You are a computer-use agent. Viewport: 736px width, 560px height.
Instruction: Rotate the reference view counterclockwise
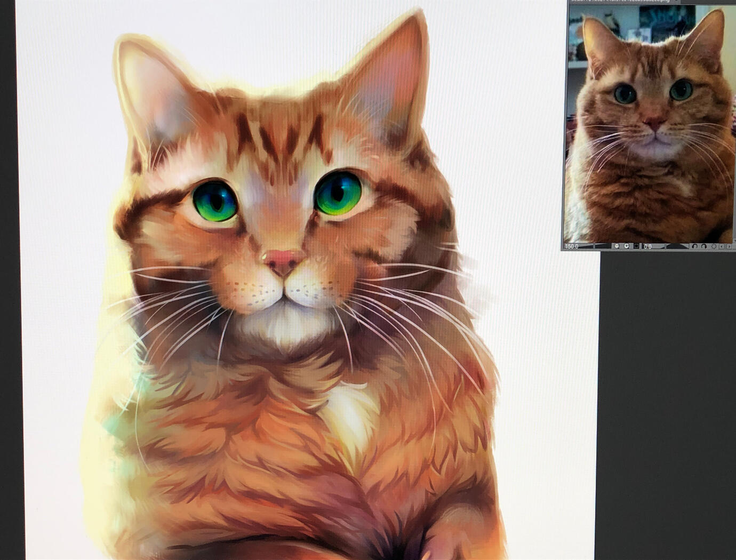pyautogui.click(x=694, y=246)
